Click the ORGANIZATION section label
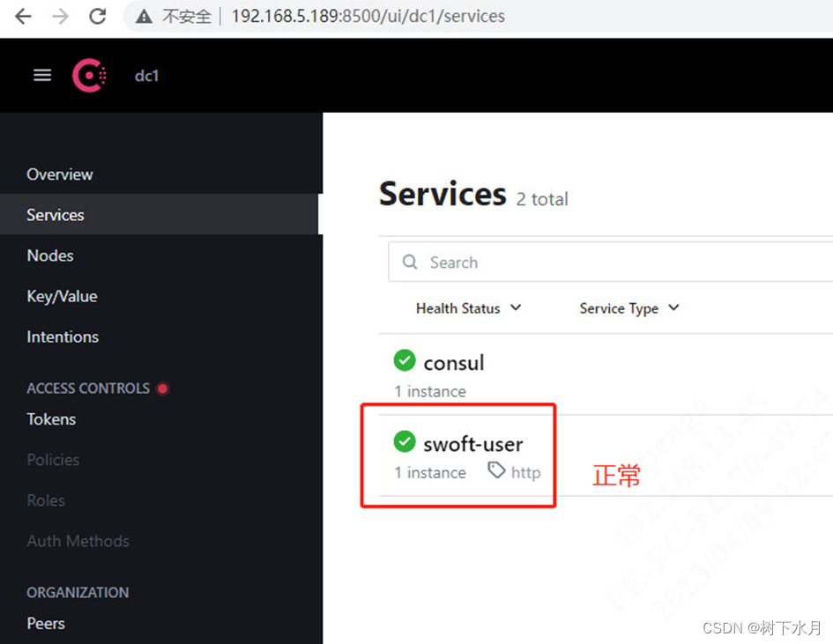Image resolution: width=833 pixels, height=644 pixels. (x=78, y=593)
